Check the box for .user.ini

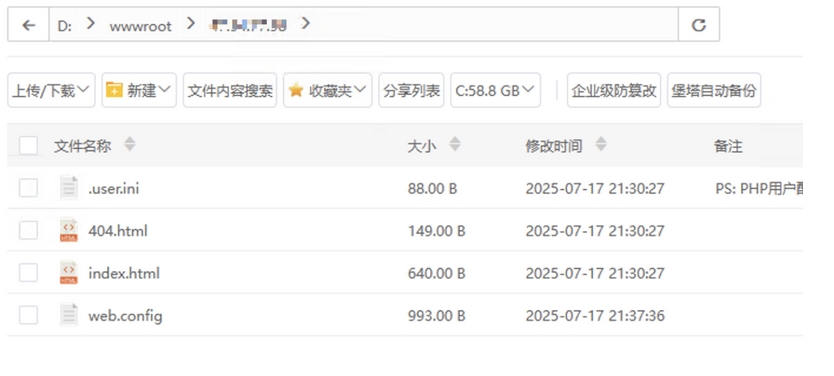[28, 188]
